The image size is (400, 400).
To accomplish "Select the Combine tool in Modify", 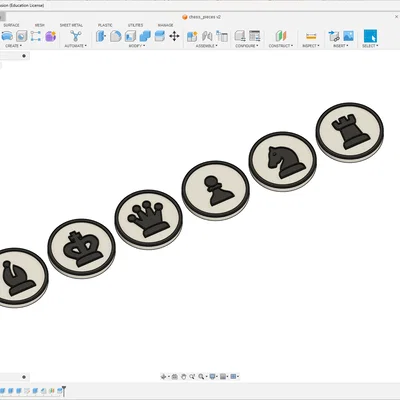I will tap(145, 36).
